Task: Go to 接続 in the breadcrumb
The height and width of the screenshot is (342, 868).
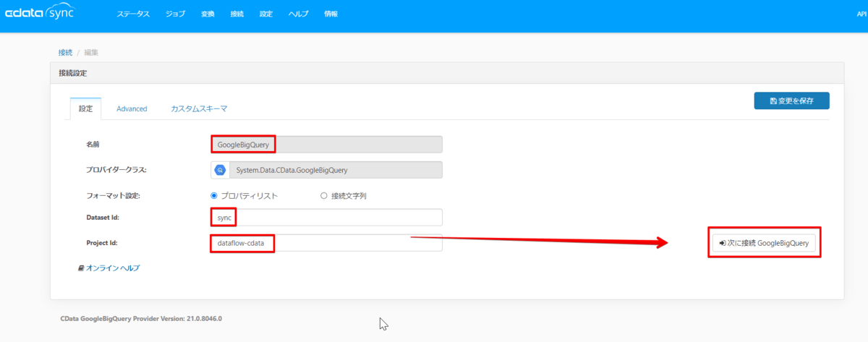Action: pos(65,53)
